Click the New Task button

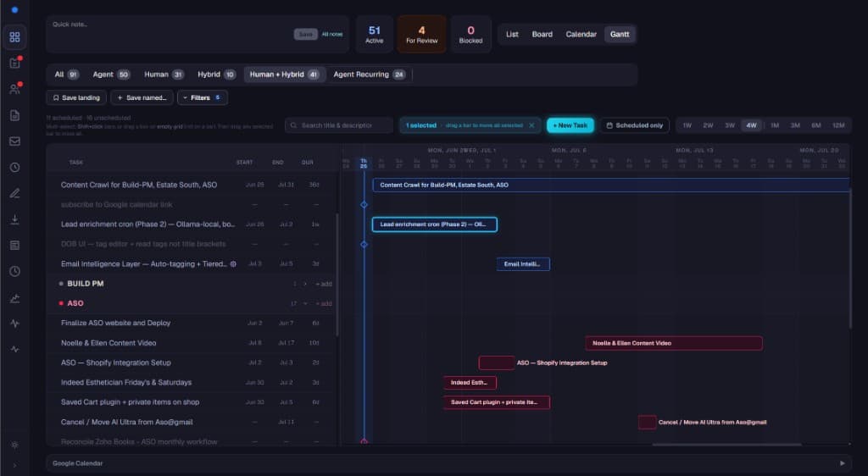coord(570,125)
